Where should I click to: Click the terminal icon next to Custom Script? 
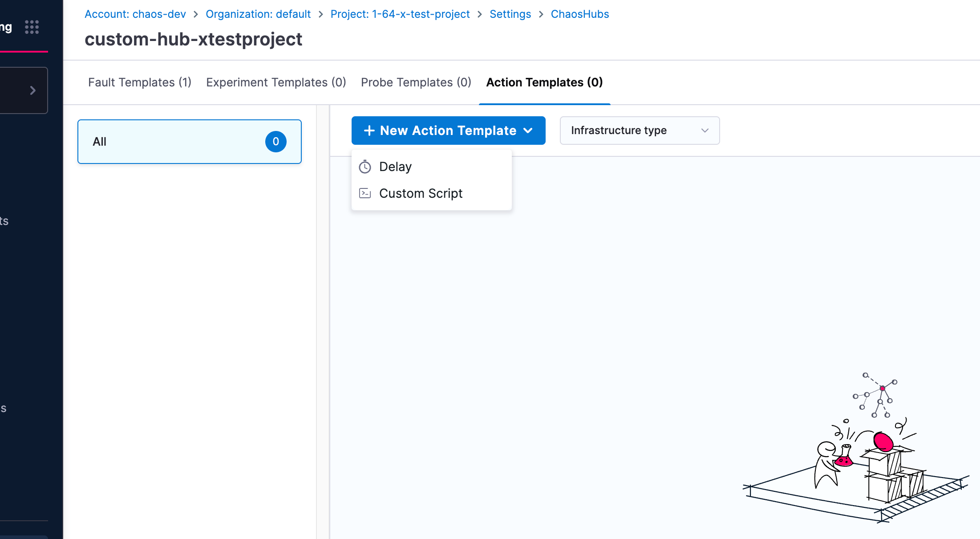click(x=365, y=193)
